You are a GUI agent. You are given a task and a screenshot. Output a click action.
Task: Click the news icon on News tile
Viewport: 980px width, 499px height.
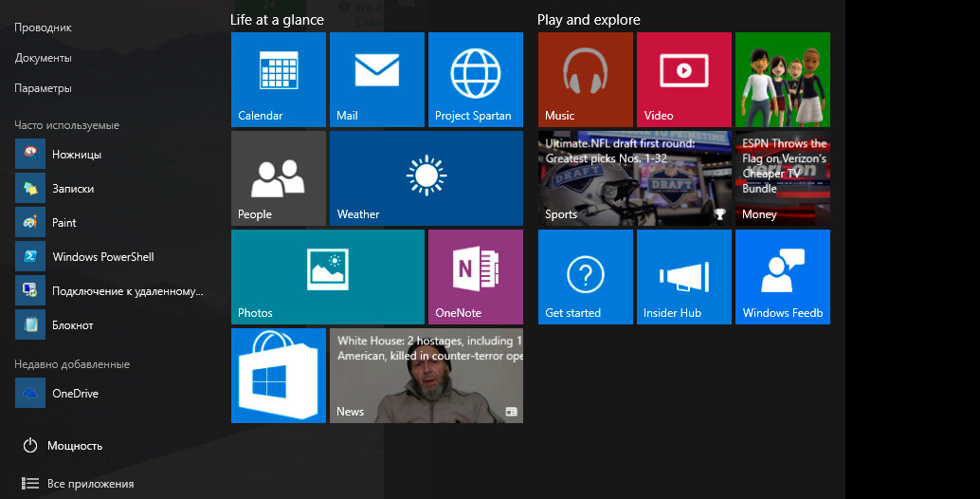coord(511,412)
